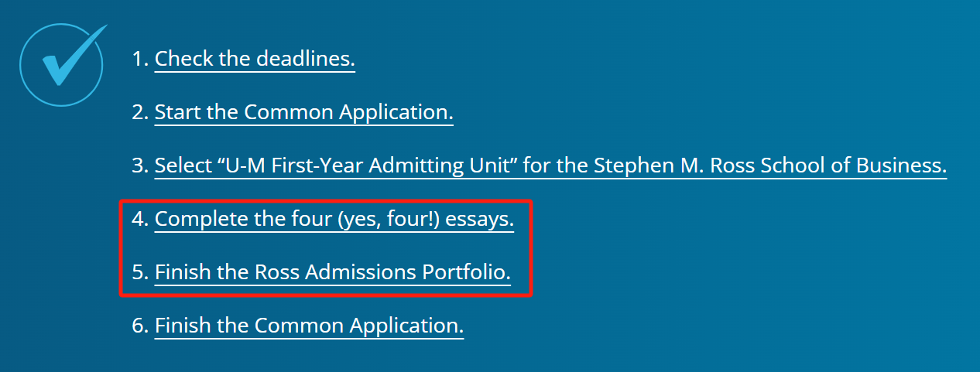The height and width of the screenshot is (372, 980).
Task: Click list number 3 beside the Select step
Action: coord(140,166)
